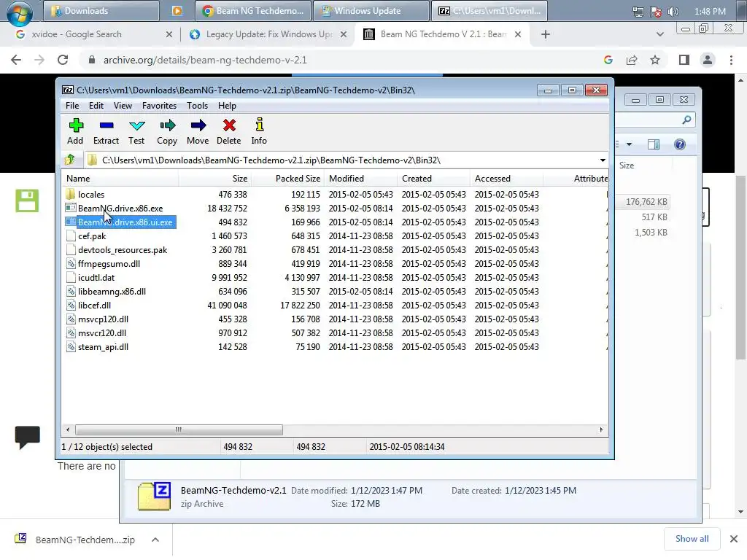
Task: Reload the archive.org page
Action: click(63, 60)
